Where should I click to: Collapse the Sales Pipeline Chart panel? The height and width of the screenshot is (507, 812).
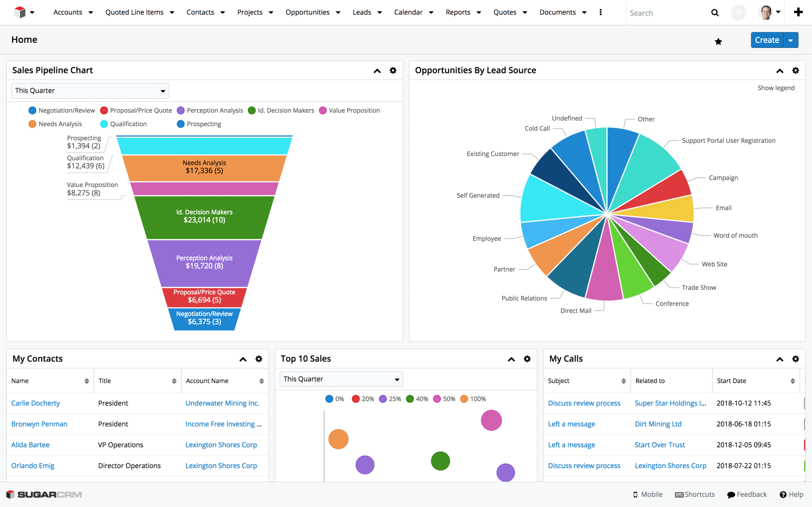(x=377, y=69)
